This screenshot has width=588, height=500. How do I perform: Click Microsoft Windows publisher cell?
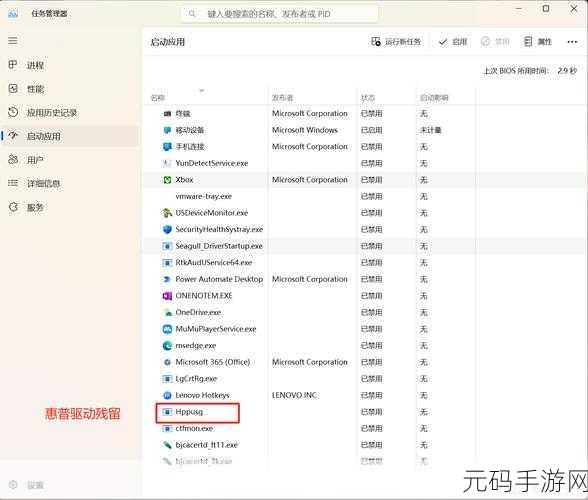[304, 130]
